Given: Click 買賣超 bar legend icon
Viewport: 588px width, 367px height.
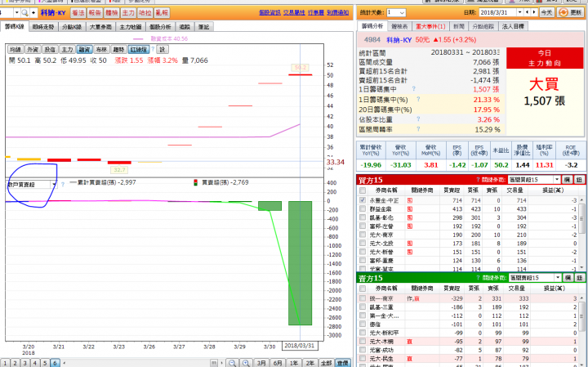Looking at the screenshot, I should tap(195, 183).
